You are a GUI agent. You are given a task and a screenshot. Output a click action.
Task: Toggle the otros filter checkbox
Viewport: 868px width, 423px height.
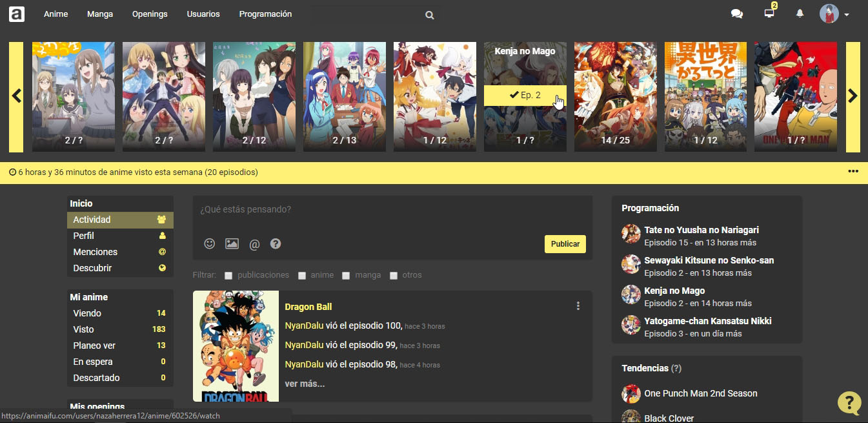point(394,276)
